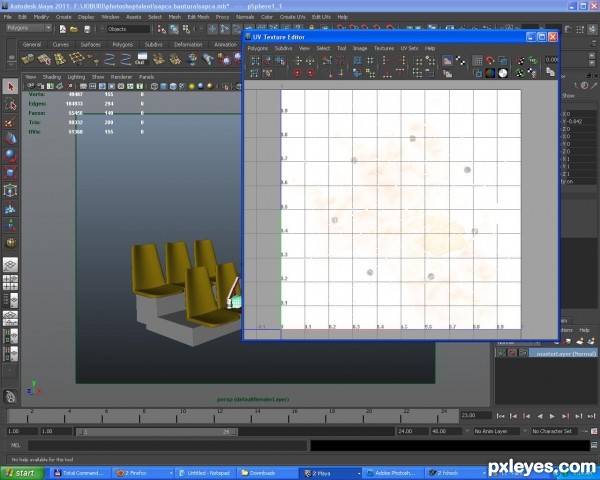The height and width of the screenshot is (480, 600).
Task: Click the Select by hierarchy icon
Action: coord(162,29)
